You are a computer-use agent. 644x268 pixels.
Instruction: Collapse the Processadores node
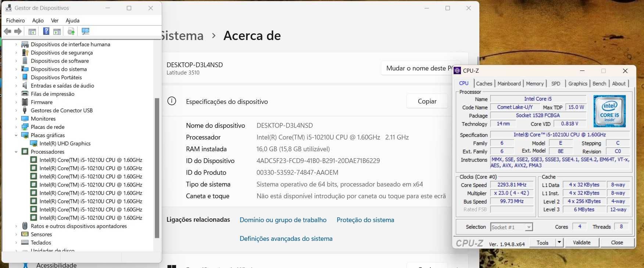[x=16, y=152]
